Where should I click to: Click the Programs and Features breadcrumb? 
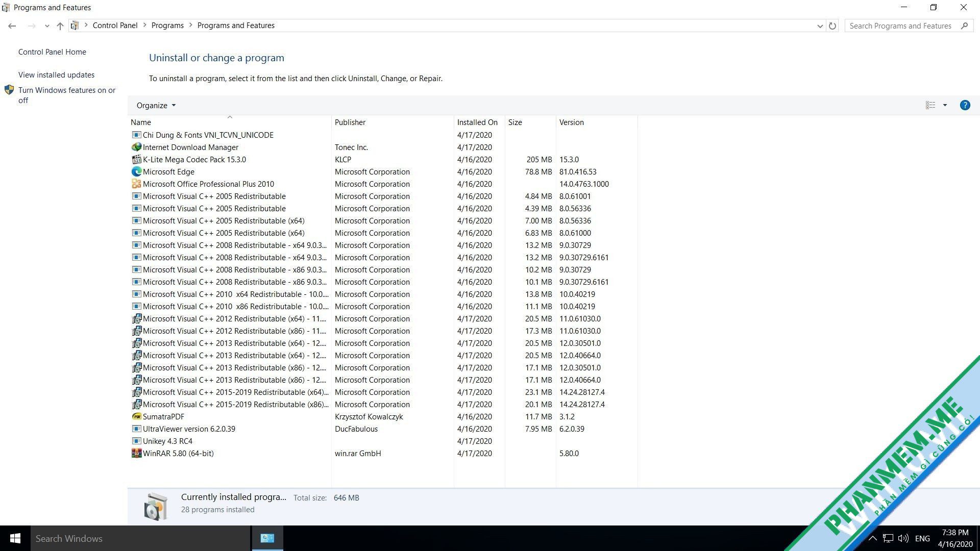(x=236, y=26)
